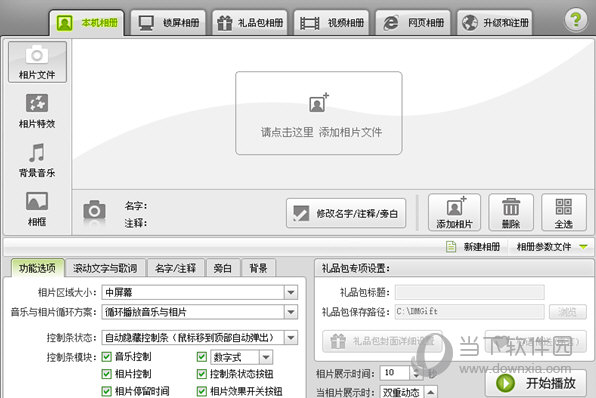Open the 名字/注释 tab
The width and height of the screenshot is (596, 398).
coord(176,268)
